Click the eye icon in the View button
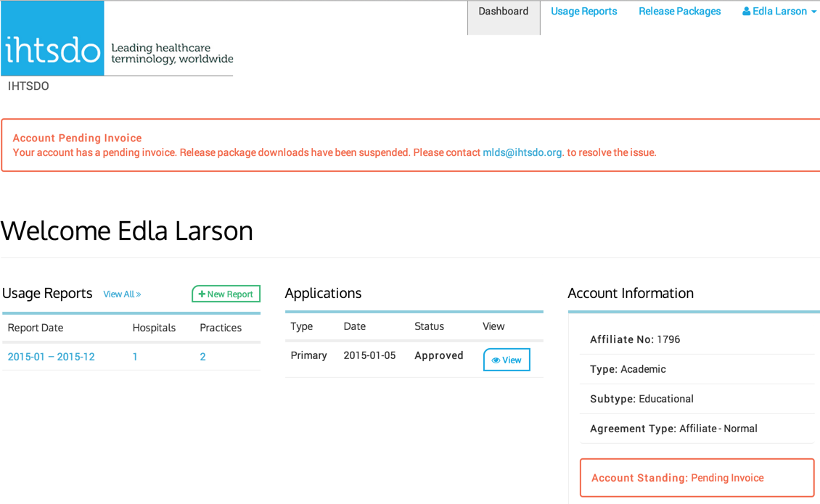This screenshot has width=820, height=504. pos(496,360)
